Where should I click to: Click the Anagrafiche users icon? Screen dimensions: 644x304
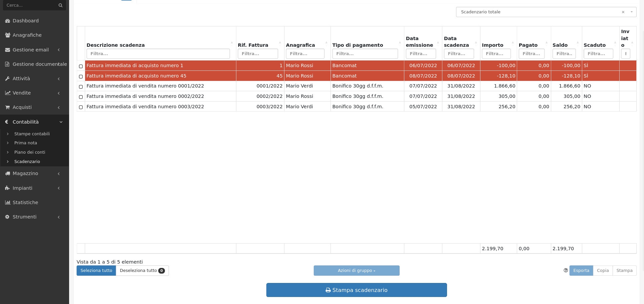pos(7,35)
